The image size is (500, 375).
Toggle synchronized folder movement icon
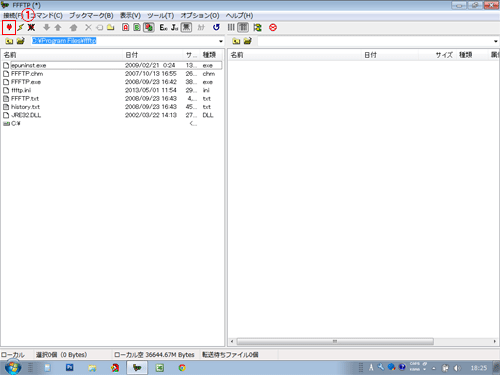pos(257,27)
